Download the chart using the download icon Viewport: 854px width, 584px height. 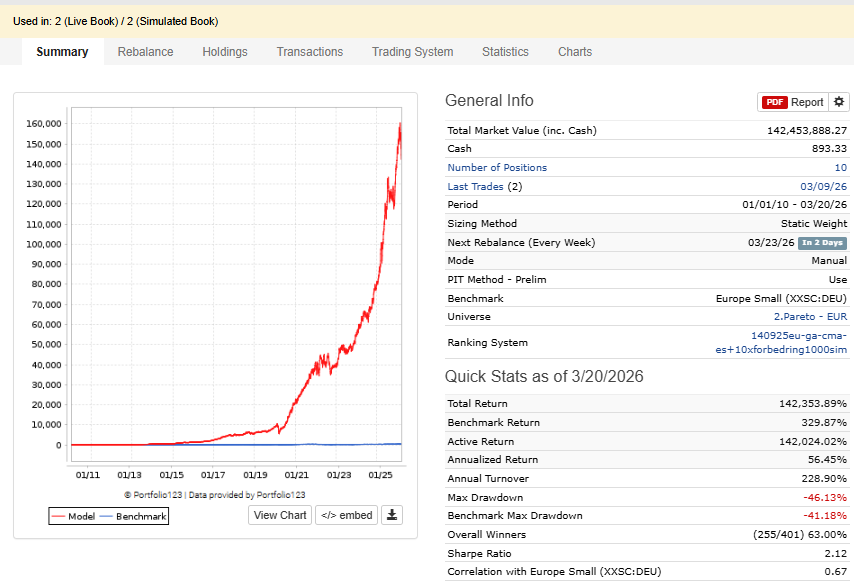point(393,515)
